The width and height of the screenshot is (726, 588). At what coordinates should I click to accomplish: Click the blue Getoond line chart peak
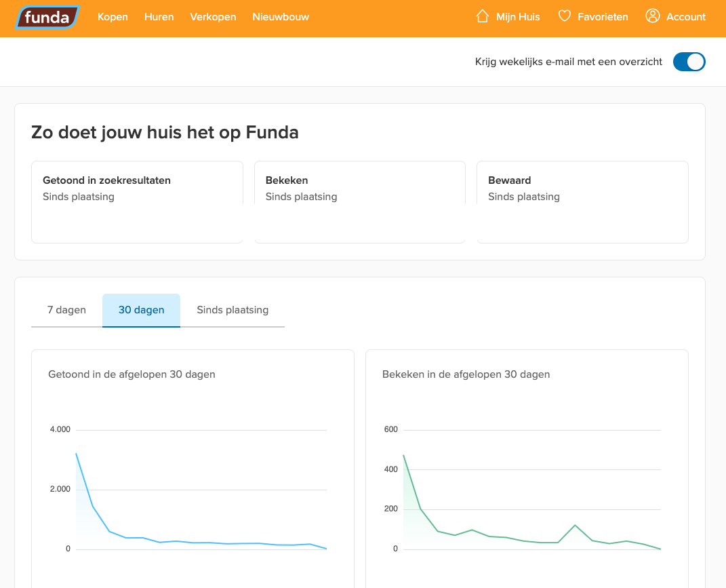coord(77,454)
